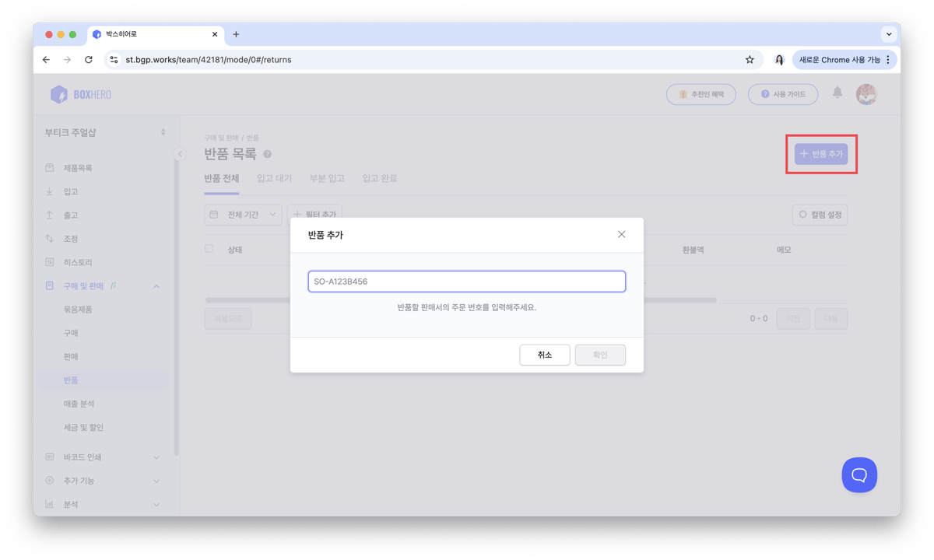This screenshot has width=934, height=560.
Task: Toggle the select-all checkbox in table header
Action: 209,249
